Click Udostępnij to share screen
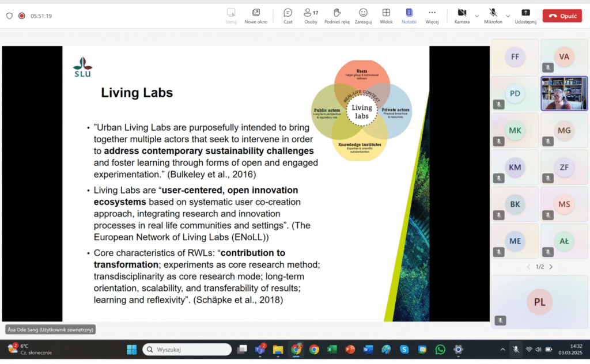 coord(525,16)
